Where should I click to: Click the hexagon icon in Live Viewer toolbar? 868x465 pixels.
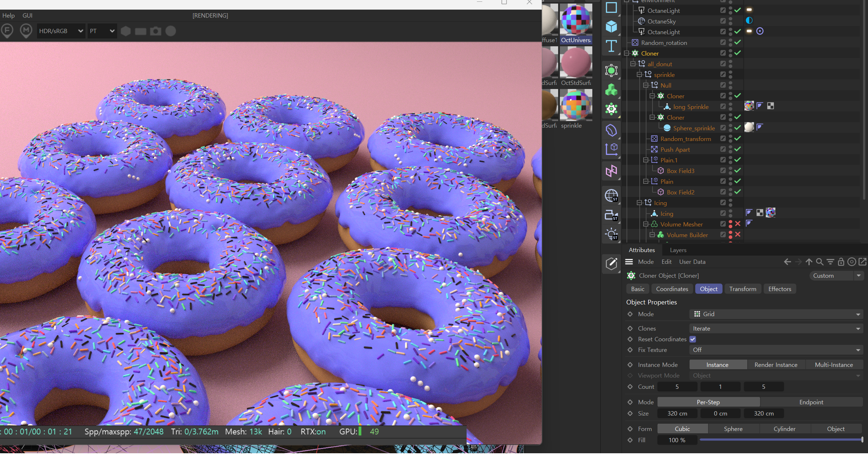(125, 31)
